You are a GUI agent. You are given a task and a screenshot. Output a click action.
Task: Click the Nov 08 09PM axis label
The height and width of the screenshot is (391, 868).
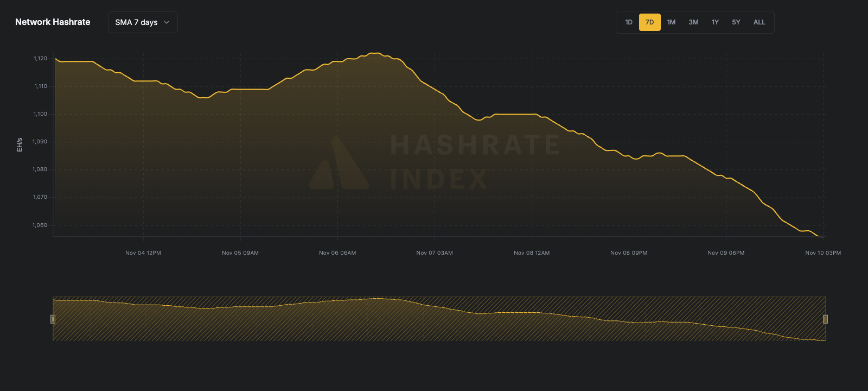(x=629, y=253)
